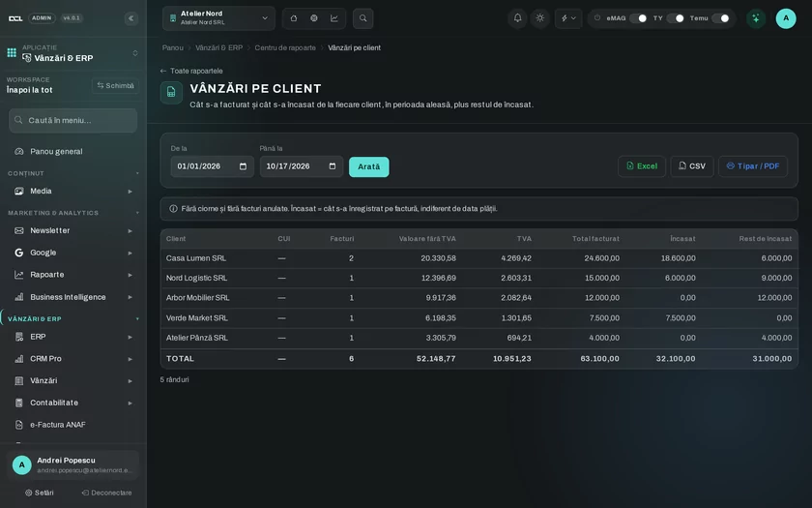Expand Business Intelligence menu item
The image size is (812, 508).
coord(73,297)
